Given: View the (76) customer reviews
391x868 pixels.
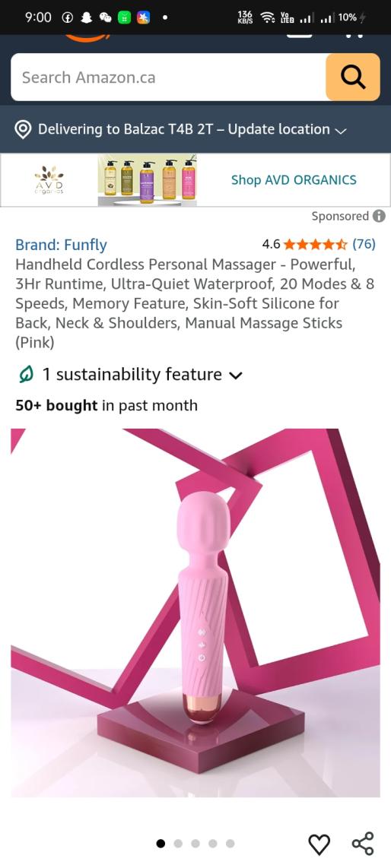Looking at the screenshot, I should [364, 244].
